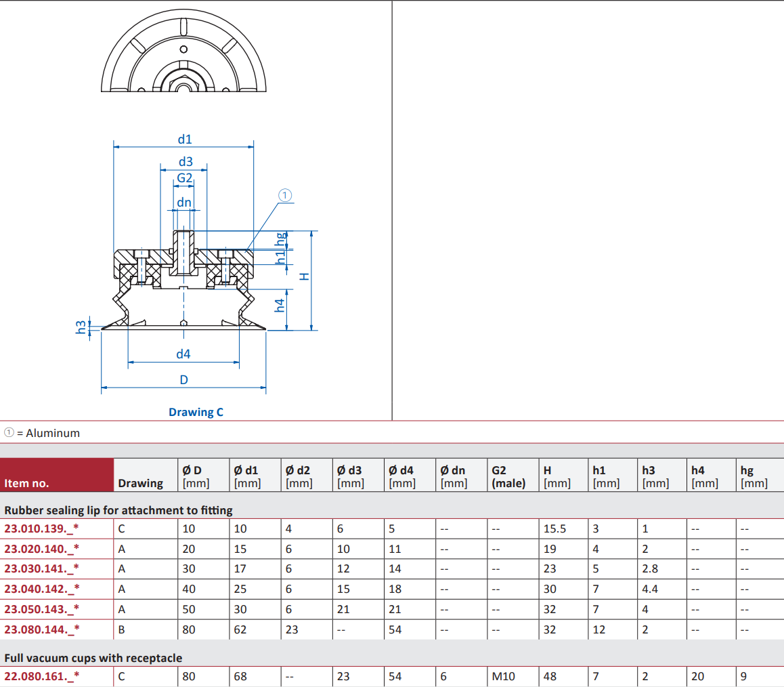Click the d3 dimension label in drawing
The image size is (784, 687).
[x=186, y=162]
